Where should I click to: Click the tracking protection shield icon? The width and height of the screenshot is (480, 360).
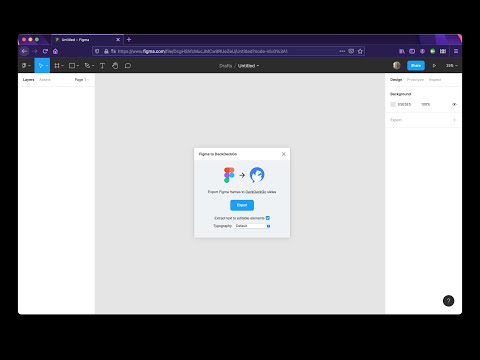[97, 51]
